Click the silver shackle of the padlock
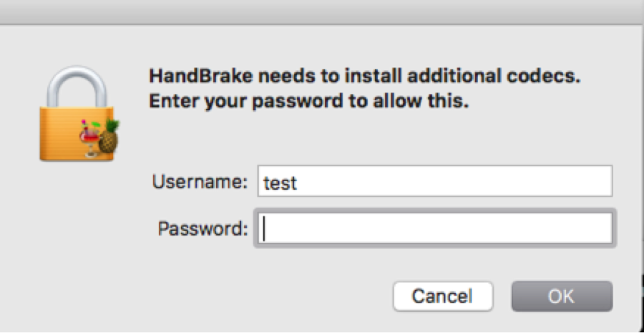The width and height of the screenshot is (644, 333). [x=77, y=87]
